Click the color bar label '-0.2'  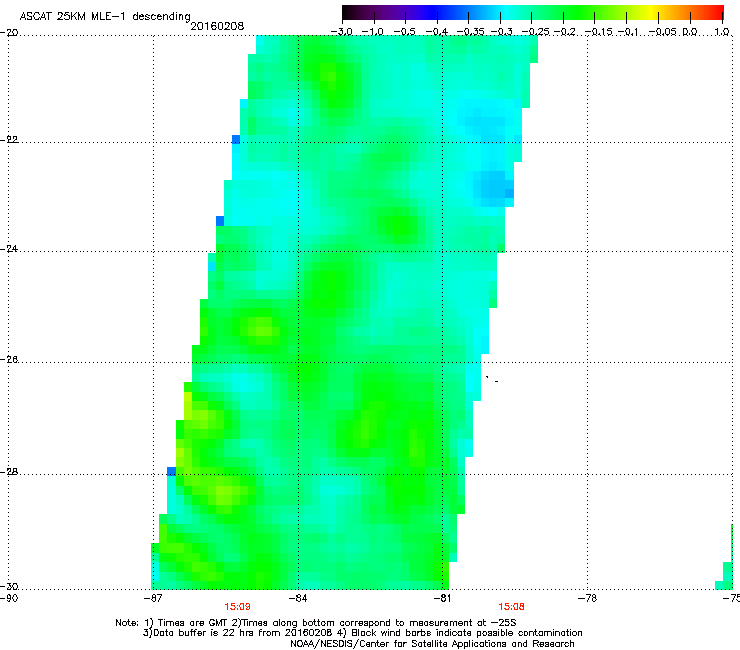pyautogui.click(x=565, y=32)
